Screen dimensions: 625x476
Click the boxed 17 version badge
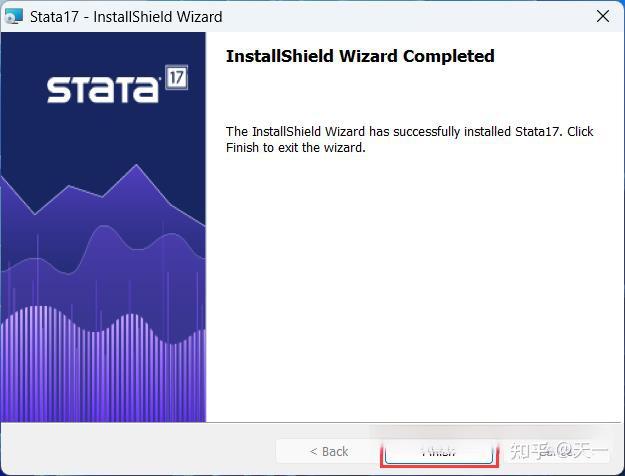coord(176,77)
